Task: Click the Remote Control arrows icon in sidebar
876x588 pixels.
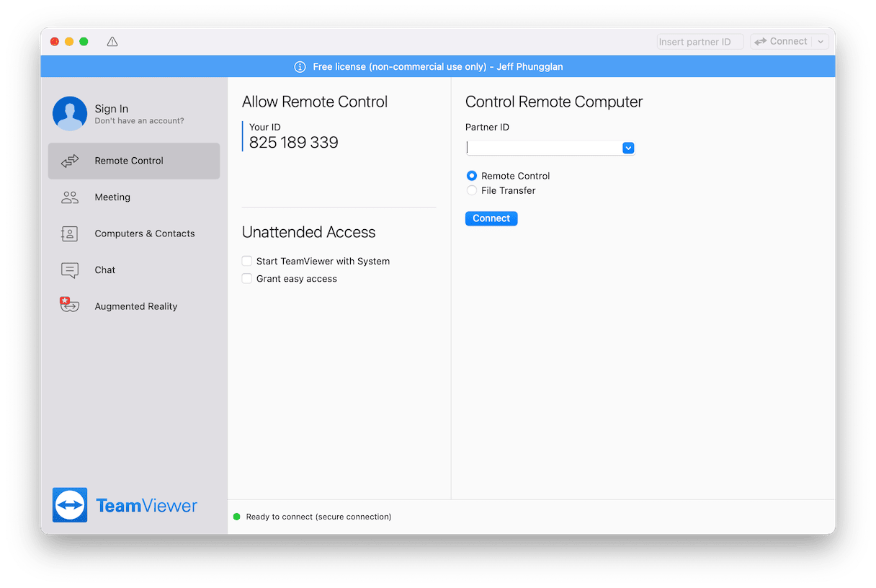Action: pos(70,161)
